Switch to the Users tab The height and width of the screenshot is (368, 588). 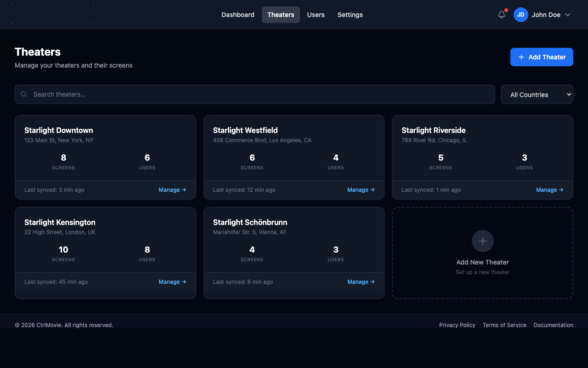click(316, 15)
